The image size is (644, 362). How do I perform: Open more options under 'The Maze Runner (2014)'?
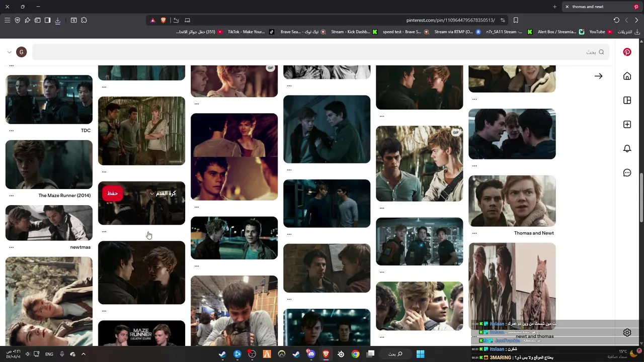click(11, 196)
